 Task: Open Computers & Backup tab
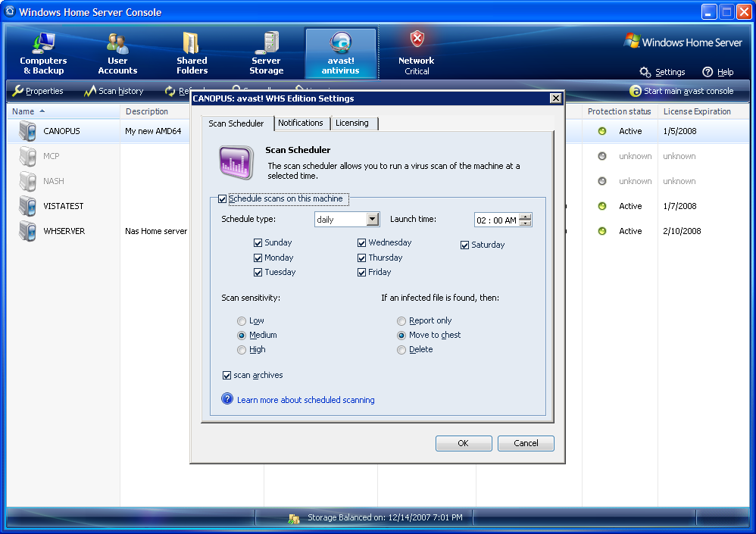point(43,53)
